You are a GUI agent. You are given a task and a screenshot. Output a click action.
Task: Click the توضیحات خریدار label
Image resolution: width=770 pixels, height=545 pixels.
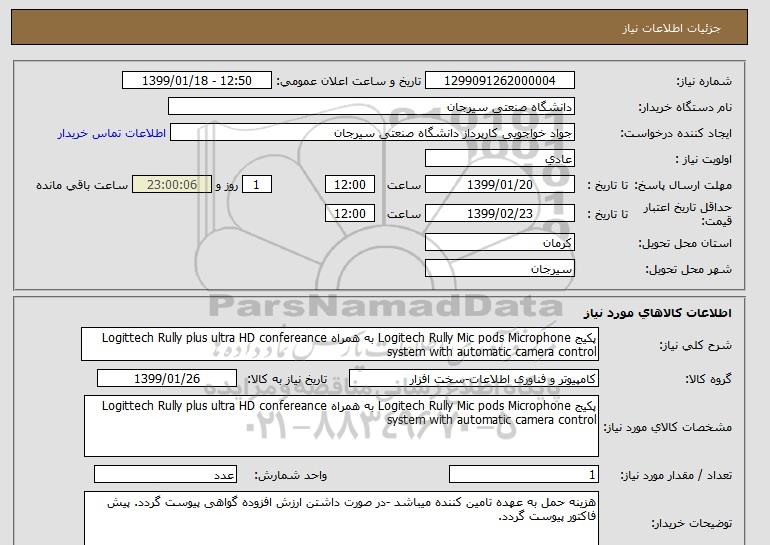click(x=691, y=523)
